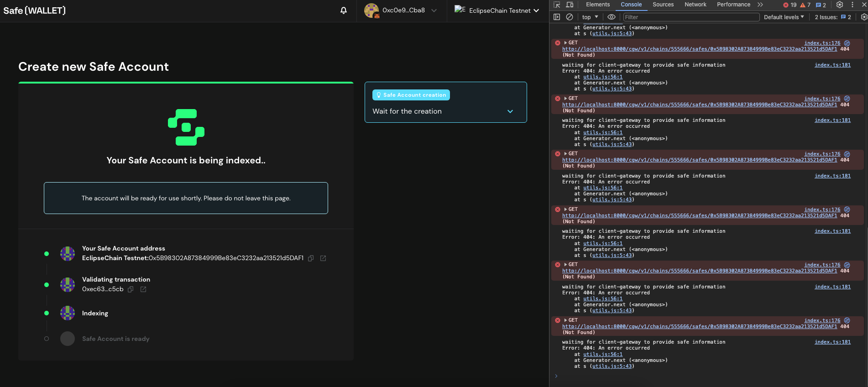The width and height of the screenshot is (868, 387).
Task: Open the bottom utils.js:56:1 link
Action: click(602, 354)
